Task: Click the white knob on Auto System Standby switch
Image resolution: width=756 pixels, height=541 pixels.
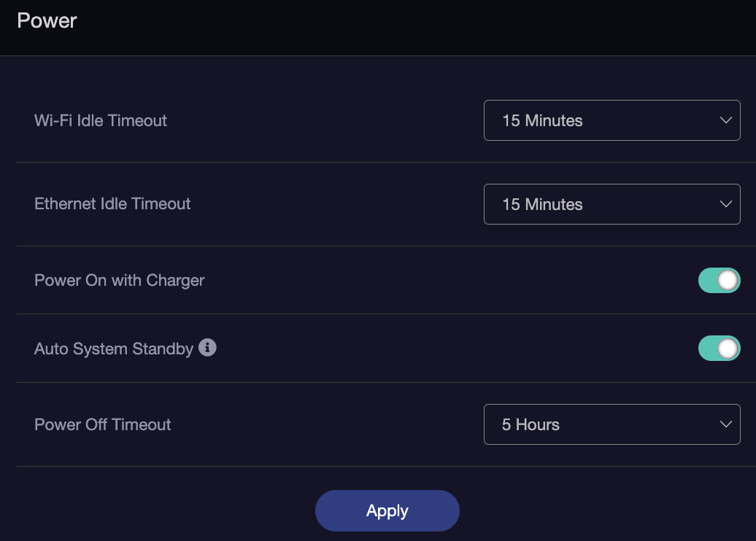Action: tap(728, 349)
